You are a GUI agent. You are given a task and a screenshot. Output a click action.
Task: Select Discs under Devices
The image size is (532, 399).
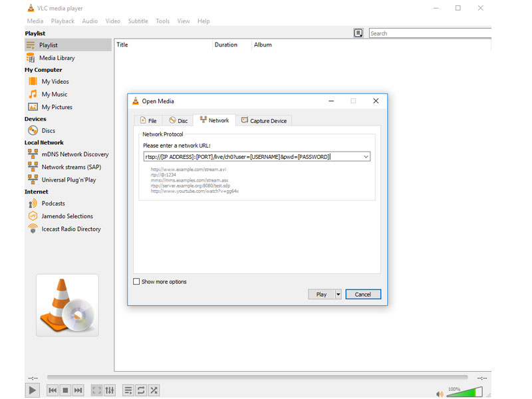click(x=48, y=130)
